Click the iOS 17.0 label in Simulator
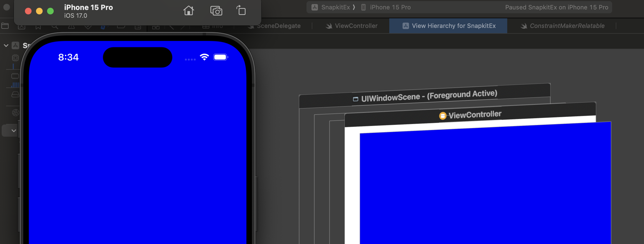 click(76, 16)
